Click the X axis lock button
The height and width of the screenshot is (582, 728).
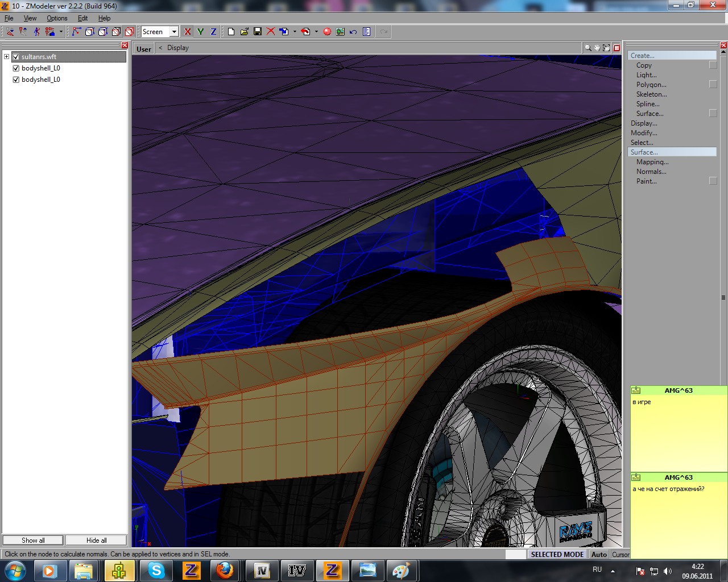[x=188, y=32]
